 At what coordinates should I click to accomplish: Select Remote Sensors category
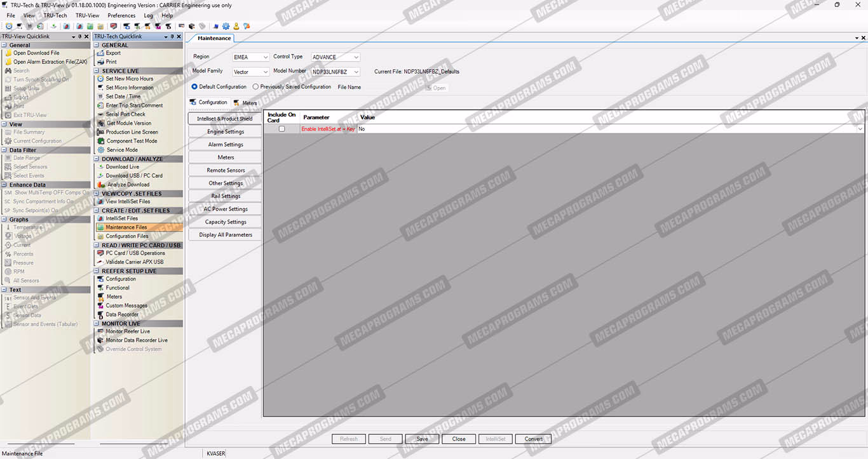click(x=226, y=170)
